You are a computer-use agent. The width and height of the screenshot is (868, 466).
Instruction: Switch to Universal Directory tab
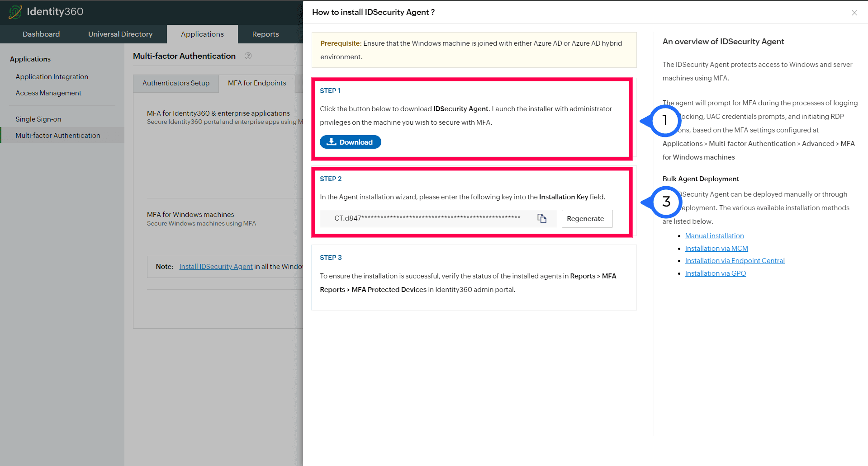click(120, 34)
